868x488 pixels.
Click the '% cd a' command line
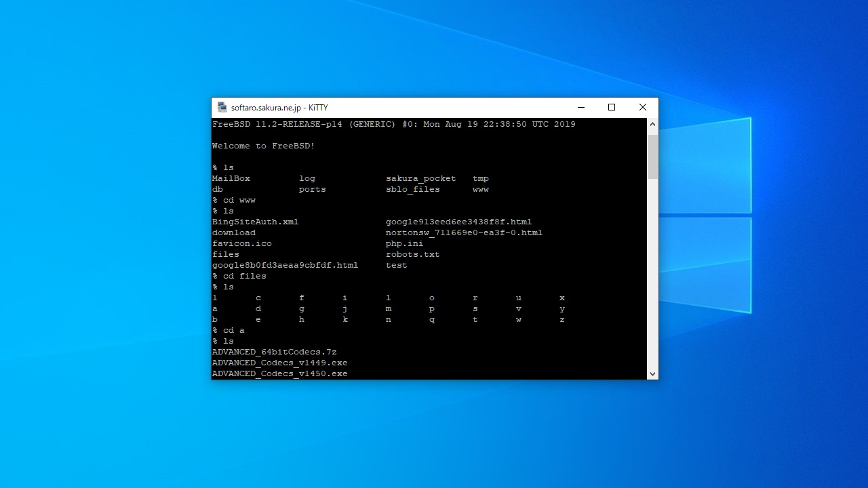229,330
